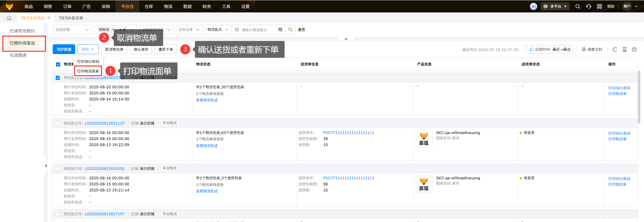The width and height of the screenshot is (644, 222).
Task: Open the 设置 menu
Action: [245, 6]
